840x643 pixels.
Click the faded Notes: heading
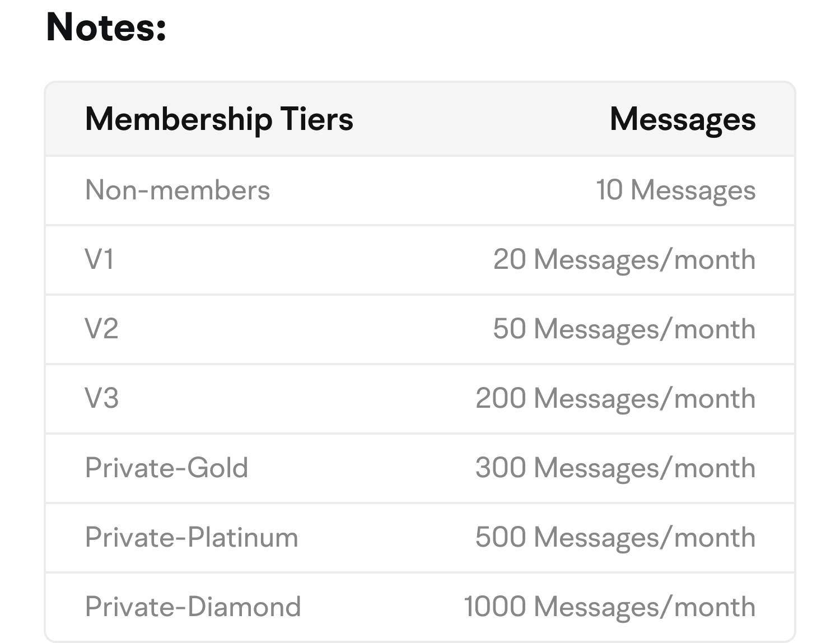pyautogui.click(x=106, y=28)
